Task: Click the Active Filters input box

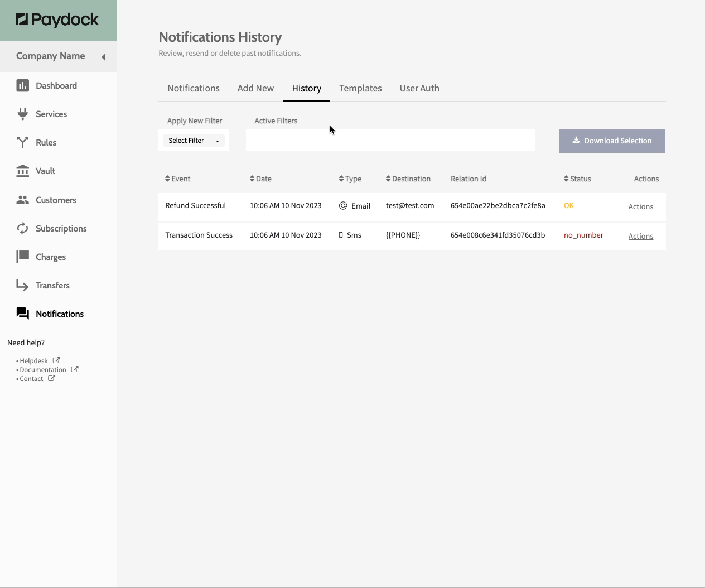Action: pos(390,141)
